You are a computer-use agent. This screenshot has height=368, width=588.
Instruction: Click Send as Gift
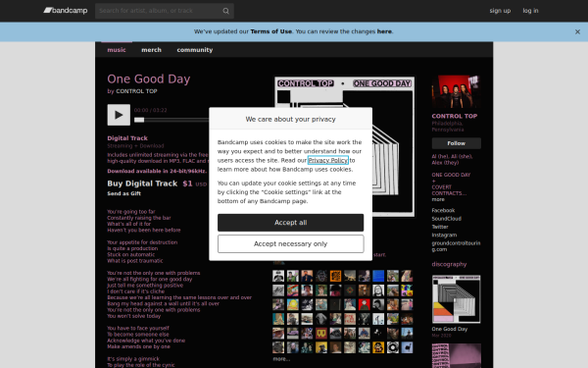pos(123,193)
